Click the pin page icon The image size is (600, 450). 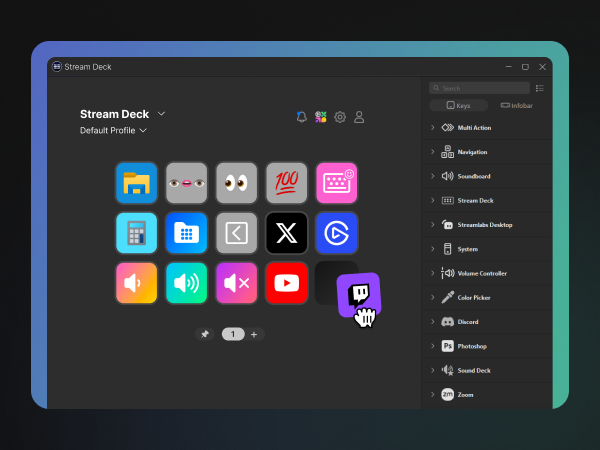pyautogui.click(x=205, y=334)
